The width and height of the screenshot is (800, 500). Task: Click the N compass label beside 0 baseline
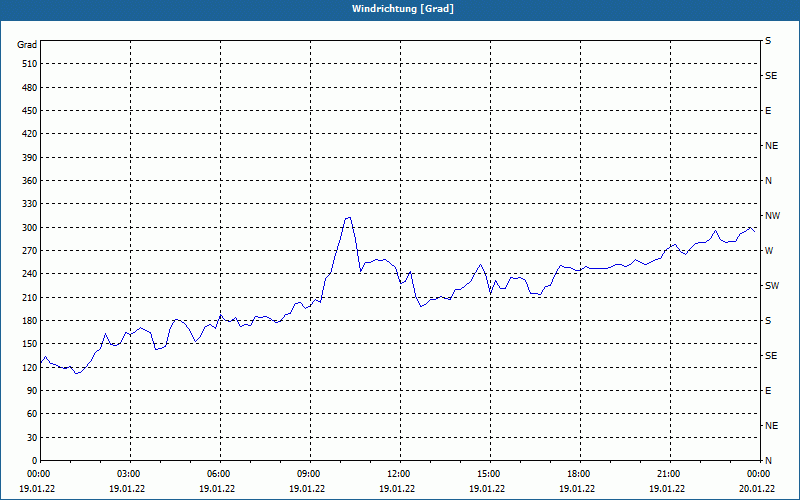pyautogui.click(x=768, y=461)
